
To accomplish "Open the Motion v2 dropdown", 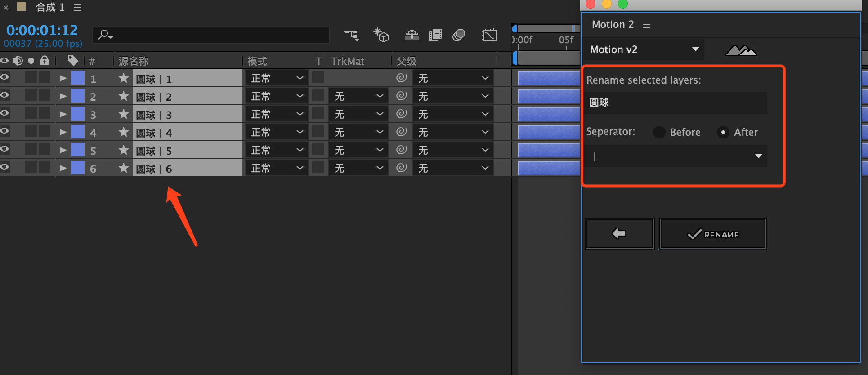I will (644, 49).
